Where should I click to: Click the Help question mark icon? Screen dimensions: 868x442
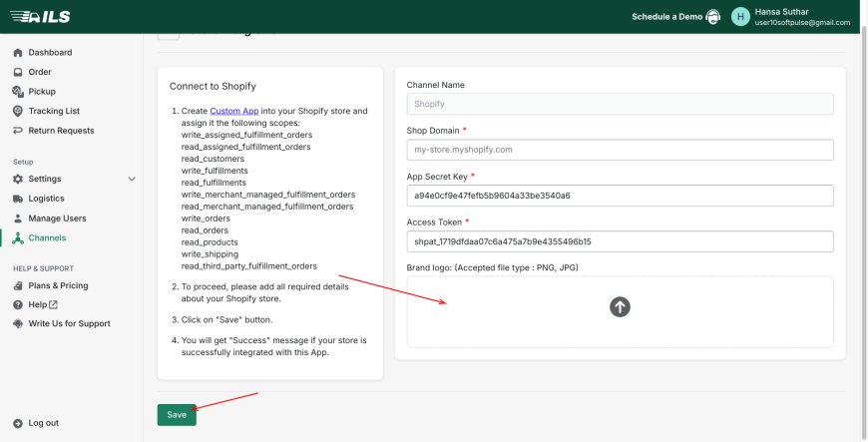coord(18,304)
